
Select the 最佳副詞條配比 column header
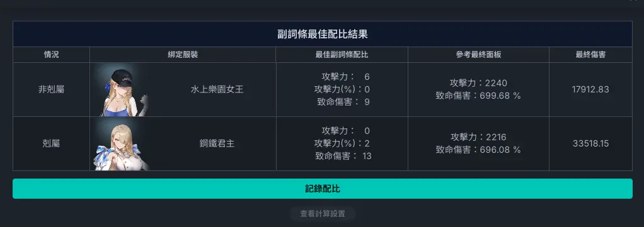[x=342, y=55]
